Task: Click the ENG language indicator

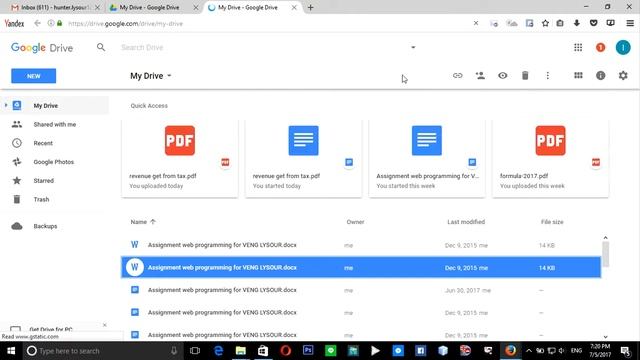Action: click(x=576, y=351)
